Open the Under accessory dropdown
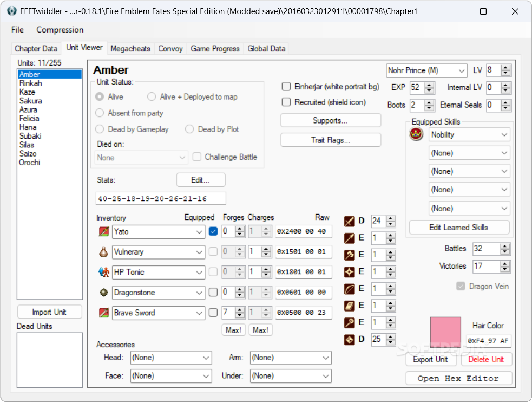Screen dimensions: 532x402 (291, 376)
